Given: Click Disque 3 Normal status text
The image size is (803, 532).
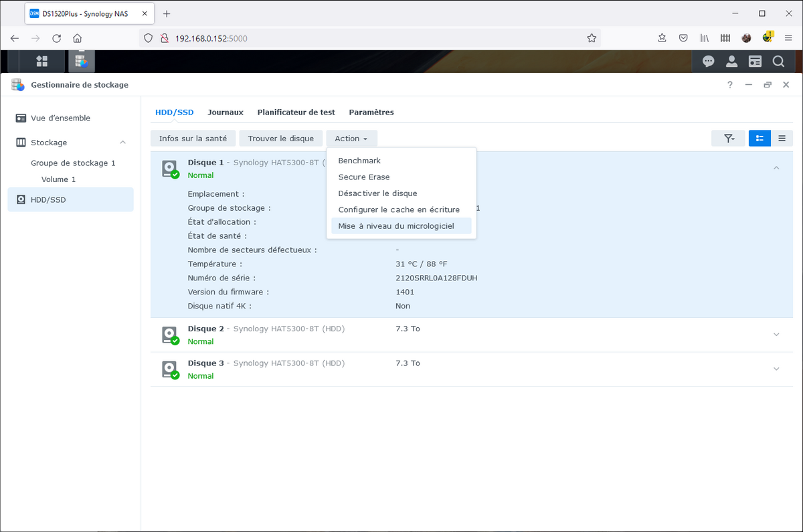Looking at the screenshot, I should pos(201,376).
